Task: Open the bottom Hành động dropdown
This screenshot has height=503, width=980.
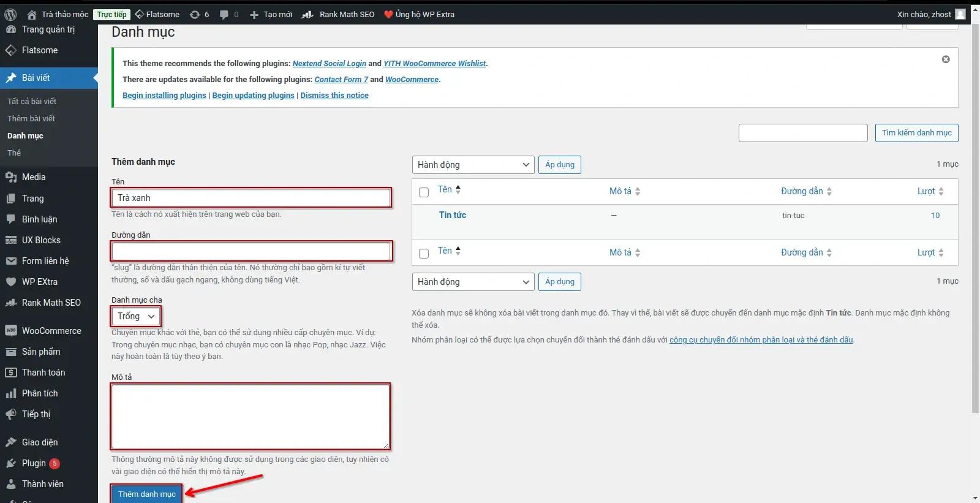Action: (473, 282)
